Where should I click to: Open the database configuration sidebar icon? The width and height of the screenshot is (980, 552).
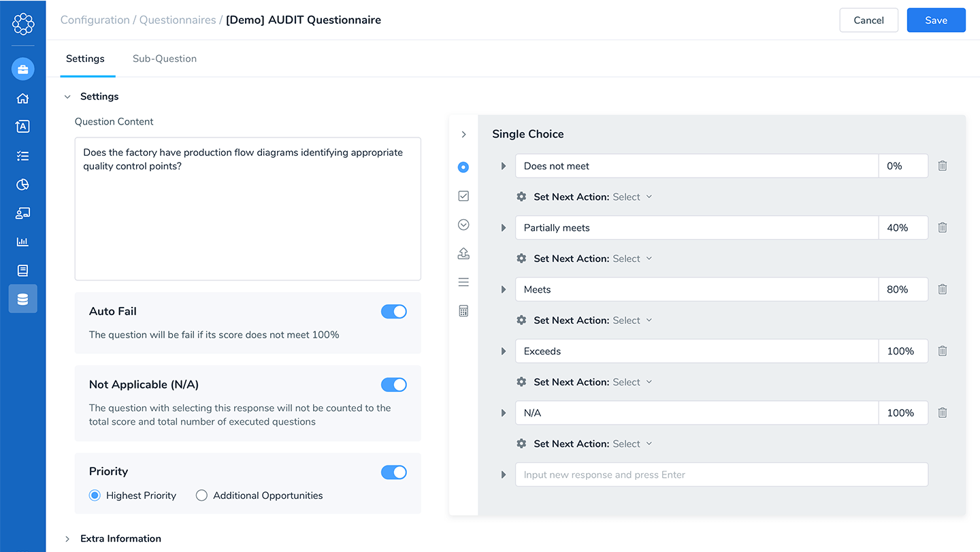[22, 299]
